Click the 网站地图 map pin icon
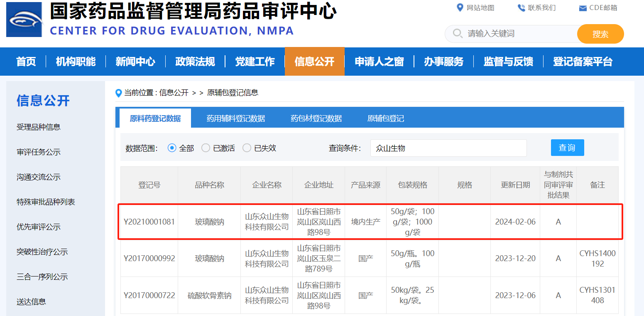This screenshot has width=644, height=316. tap(460, 7)
